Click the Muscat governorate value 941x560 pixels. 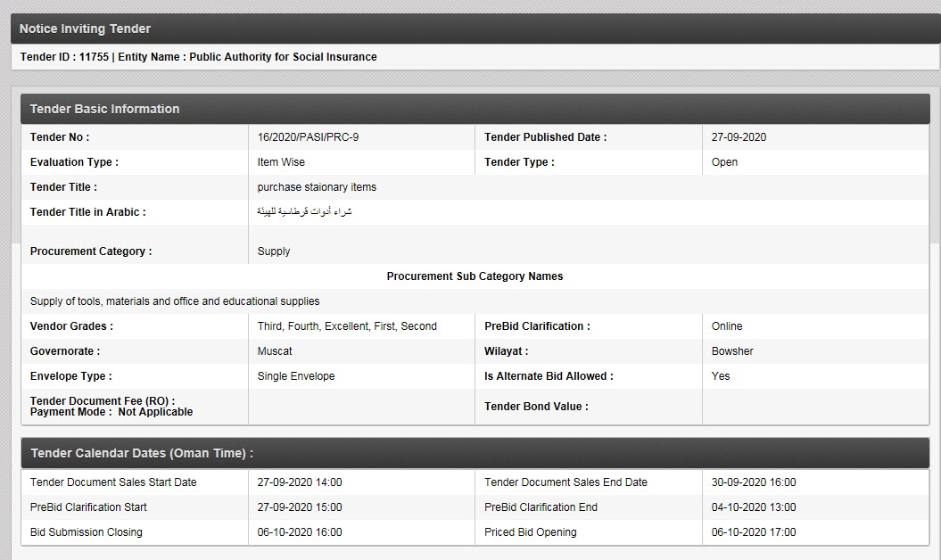coord(275,351)
